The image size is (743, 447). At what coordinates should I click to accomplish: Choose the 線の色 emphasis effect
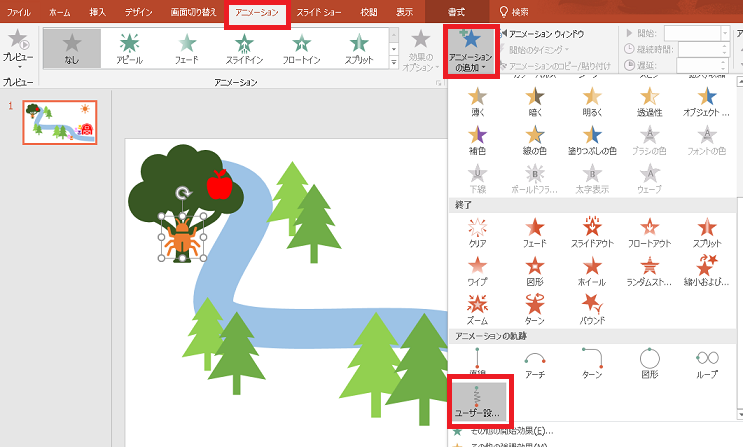click(535, 141)
